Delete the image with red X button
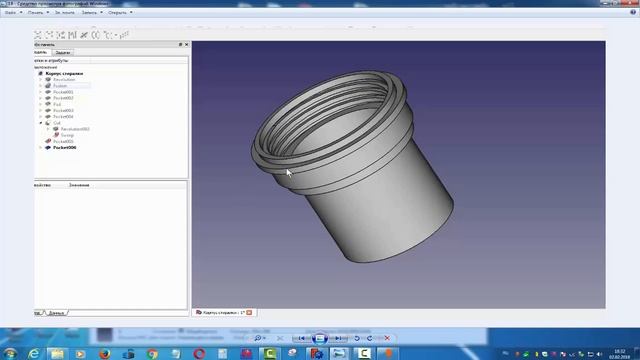This screenshot has height=360, width=640. click(x=387, y=338)
